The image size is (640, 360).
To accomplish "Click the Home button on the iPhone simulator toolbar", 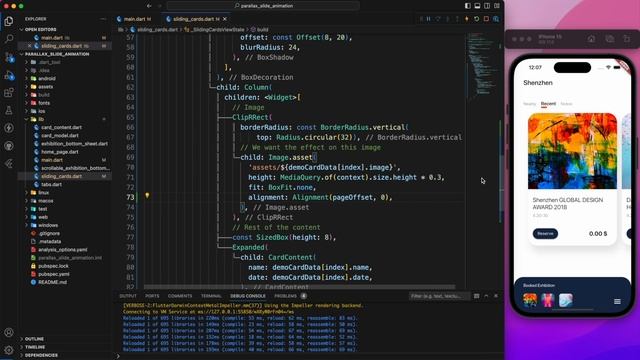I will (591, 39).
